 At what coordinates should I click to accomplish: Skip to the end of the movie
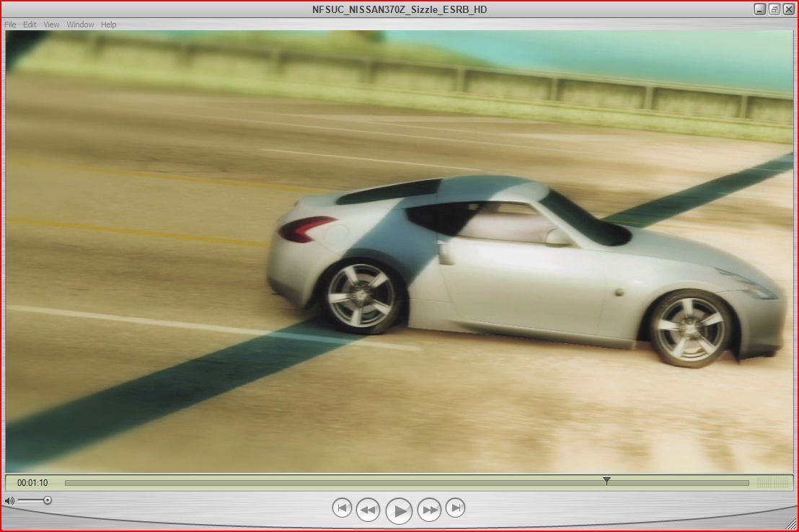coord(456,507)
